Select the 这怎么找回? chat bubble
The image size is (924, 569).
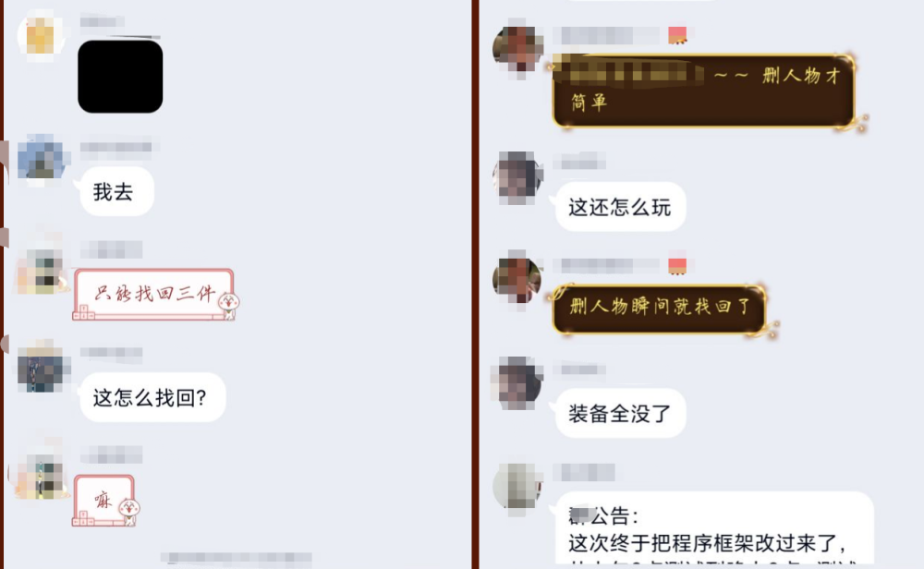(x=152, y=397)
